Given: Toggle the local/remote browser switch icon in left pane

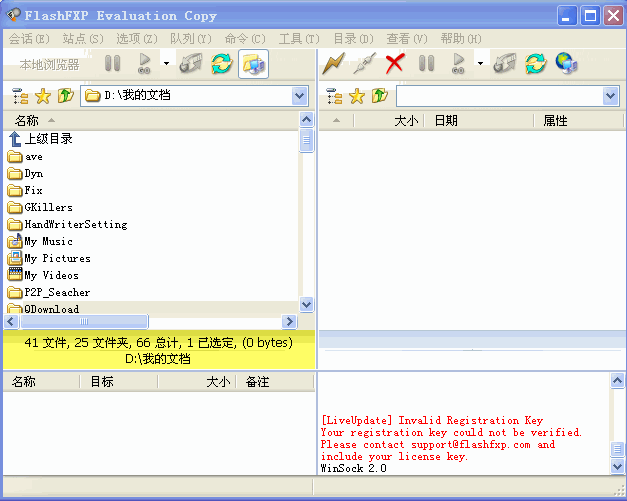Looking at the screenshot, I should click(x=253, y=64).
